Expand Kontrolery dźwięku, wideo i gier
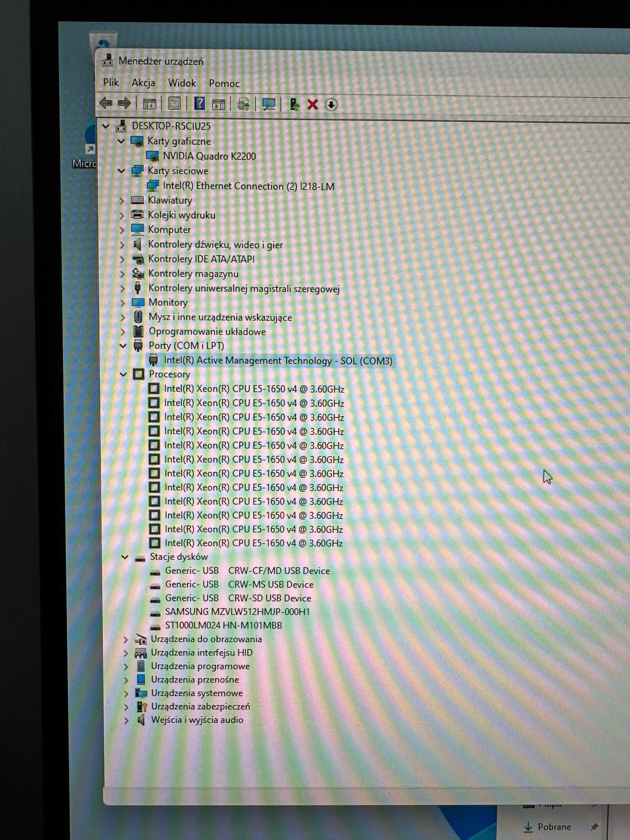This screenshot has width=630, height=840. point(122,245)
